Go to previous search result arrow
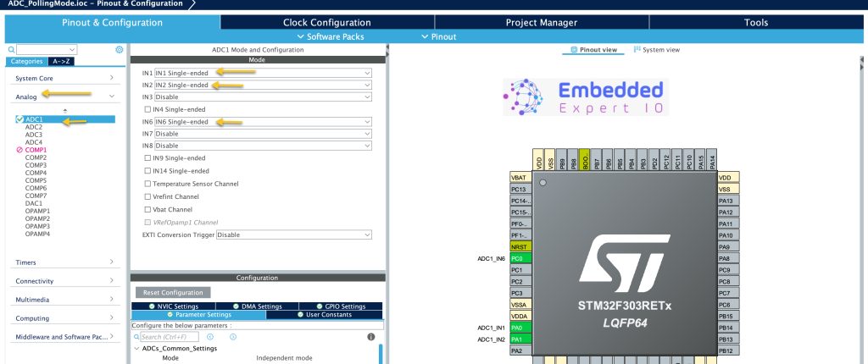Image resolution: width=868 pixels, height=364 pixels. click(210, 337)
